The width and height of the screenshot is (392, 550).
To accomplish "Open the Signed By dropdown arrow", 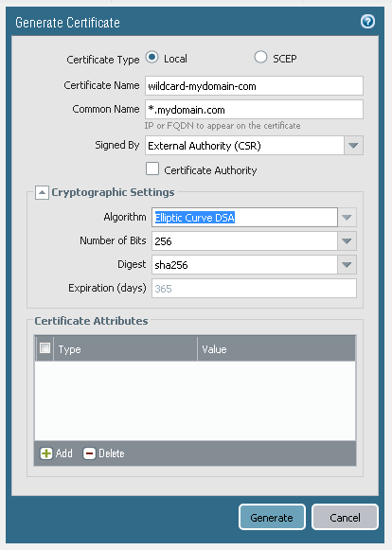I will (x=353, y=145).
